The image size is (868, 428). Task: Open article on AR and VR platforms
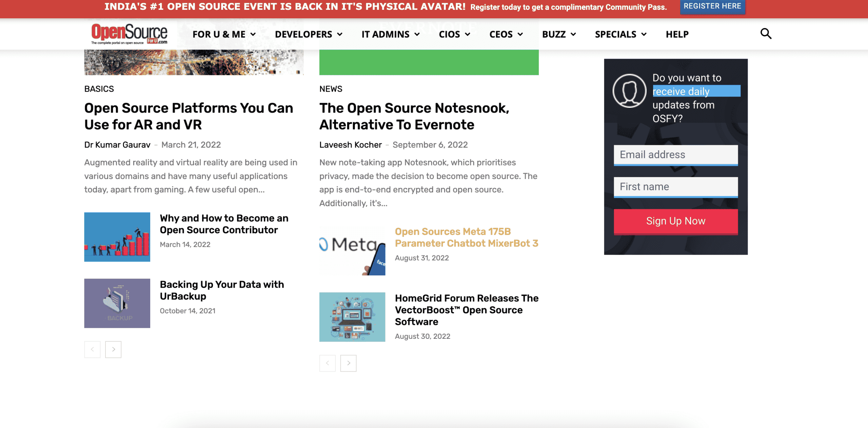[189, 116]
